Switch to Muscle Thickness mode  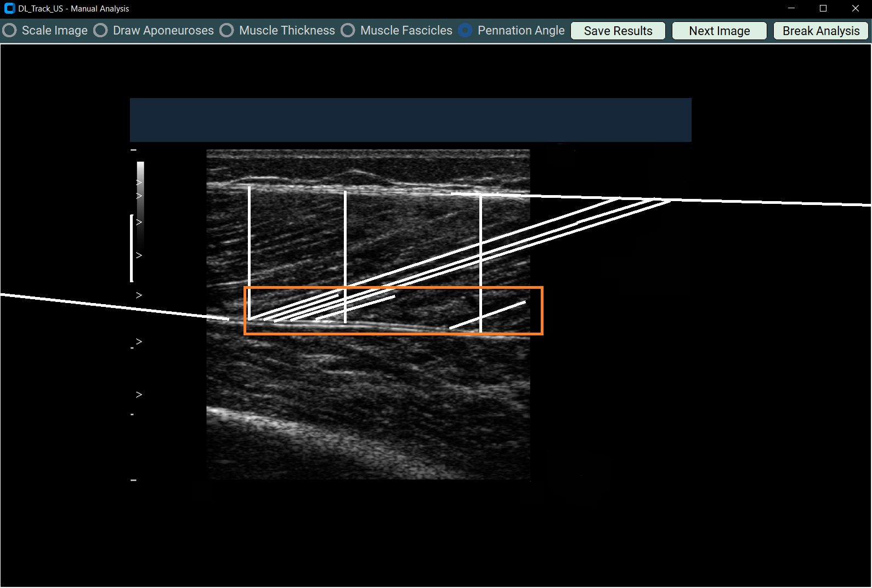[227, 30]
